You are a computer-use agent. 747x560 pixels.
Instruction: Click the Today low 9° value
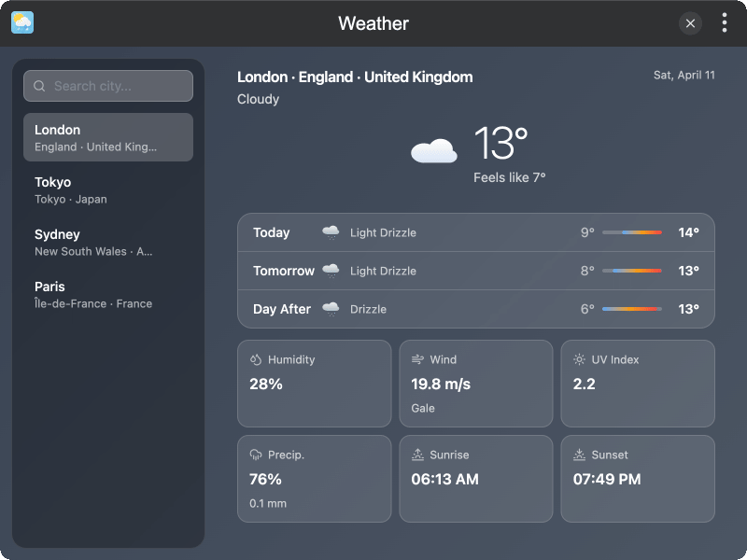point(587,232)
